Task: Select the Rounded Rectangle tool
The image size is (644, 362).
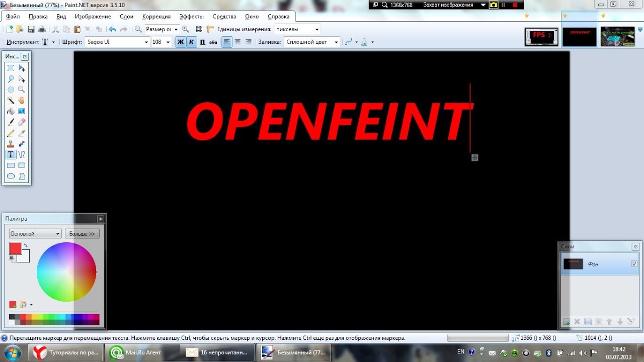Action: (22, 165)
